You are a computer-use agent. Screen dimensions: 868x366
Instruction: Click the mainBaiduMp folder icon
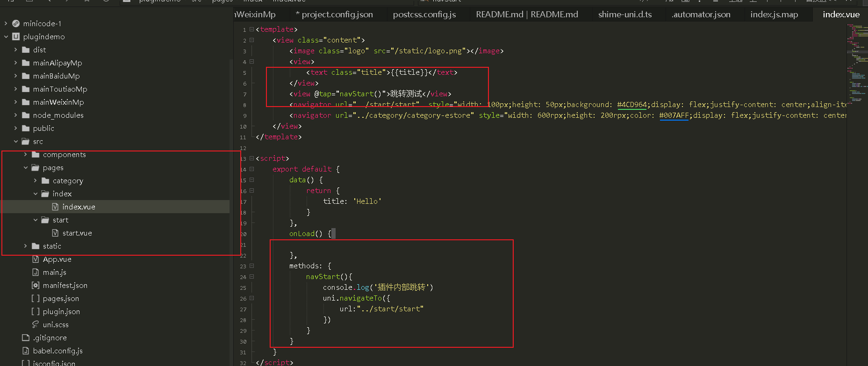click(x=26, y=76)
